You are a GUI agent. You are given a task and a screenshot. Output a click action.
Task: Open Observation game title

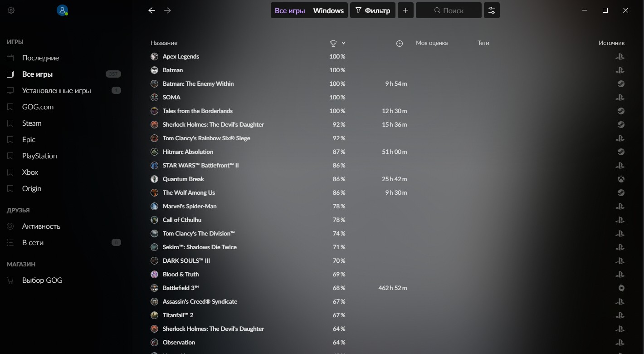pos(179,343)
